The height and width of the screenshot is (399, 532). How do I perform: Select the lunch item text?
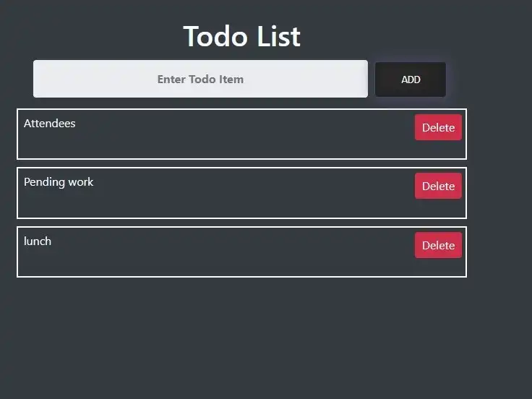[x=38, y=241]
